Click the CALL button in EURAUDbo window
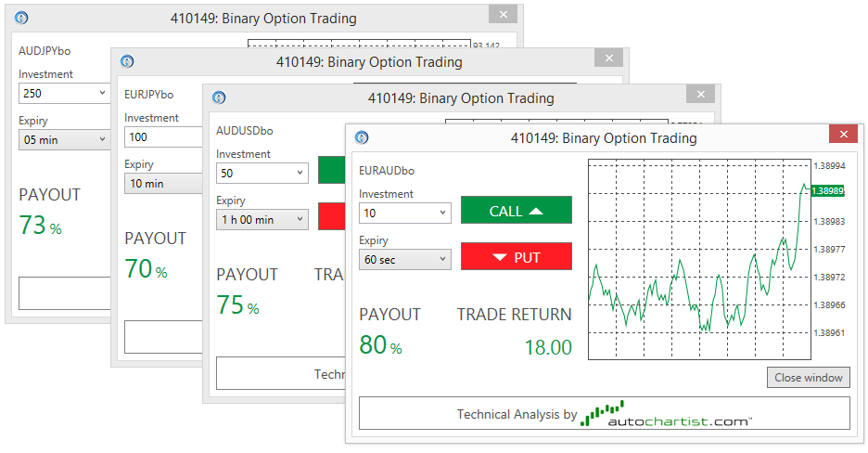 pyautogui.click(x=516, y=211)
